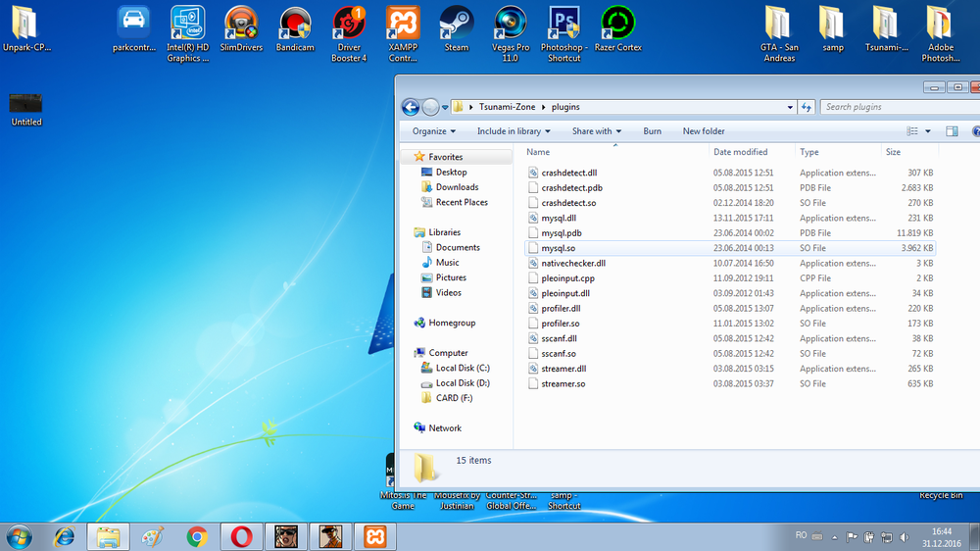Launch Intel(R) HD Graphics shortcut
980x551 pixels.
187,33
